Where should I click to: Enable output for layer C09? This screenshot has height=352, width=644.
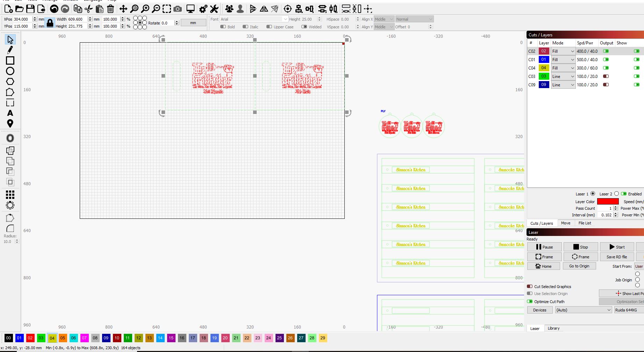click(x=606, y=85)
